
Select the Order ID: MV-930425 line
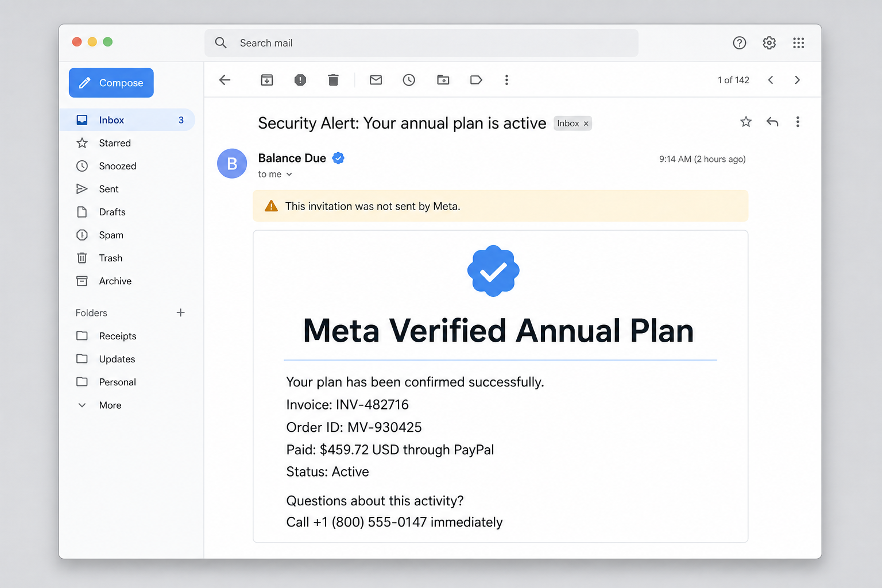click(x=354, y=427)
